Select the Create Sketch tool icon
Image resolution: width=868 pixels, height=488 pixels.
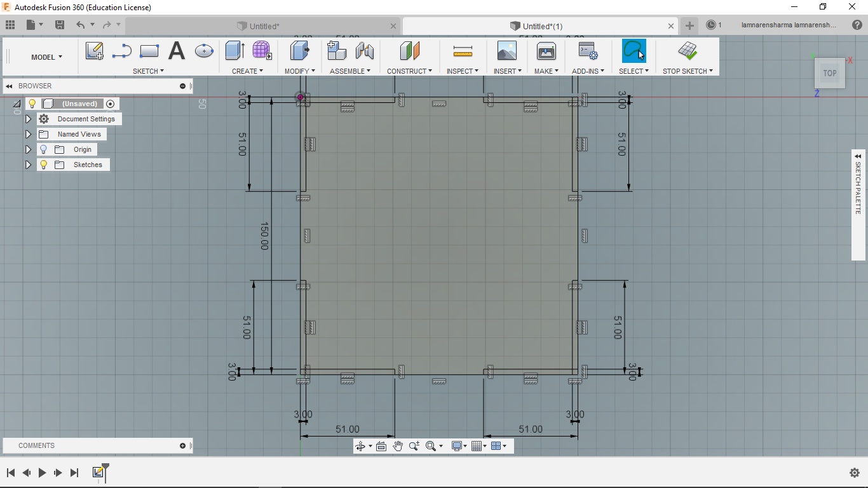pyautogui.click(x=95, y=51)
